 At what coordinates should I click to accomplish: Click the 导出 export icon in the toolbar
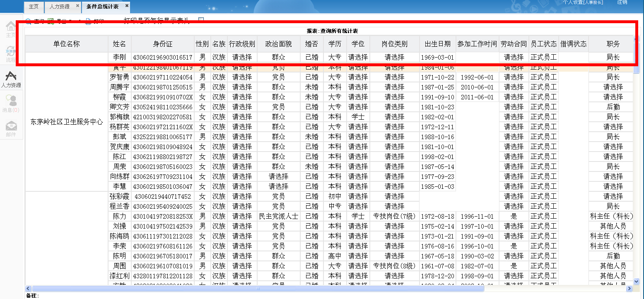(x=51, y=21)
